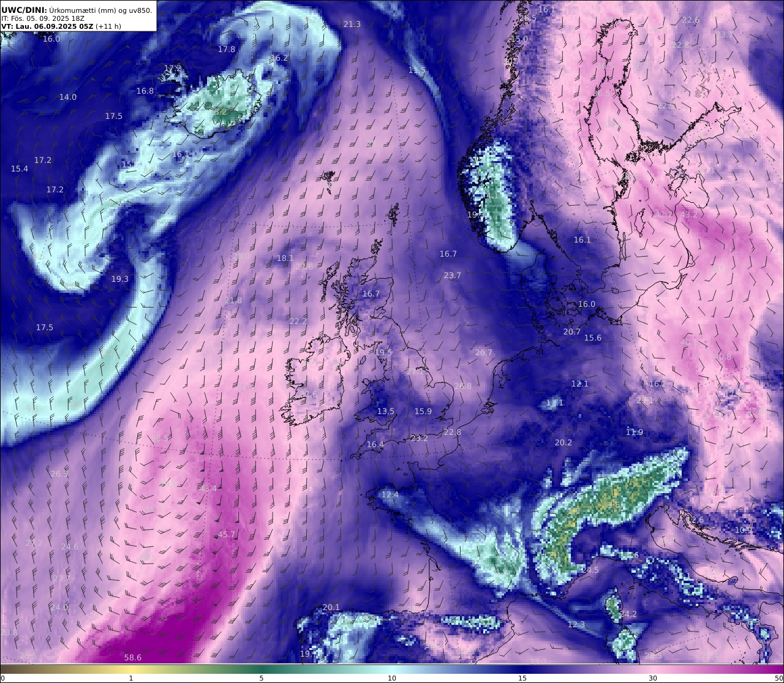Click the 19.5 value over Britain
Image resolution: width=784 pixels, height=683 pixels.
click(383, 352)
